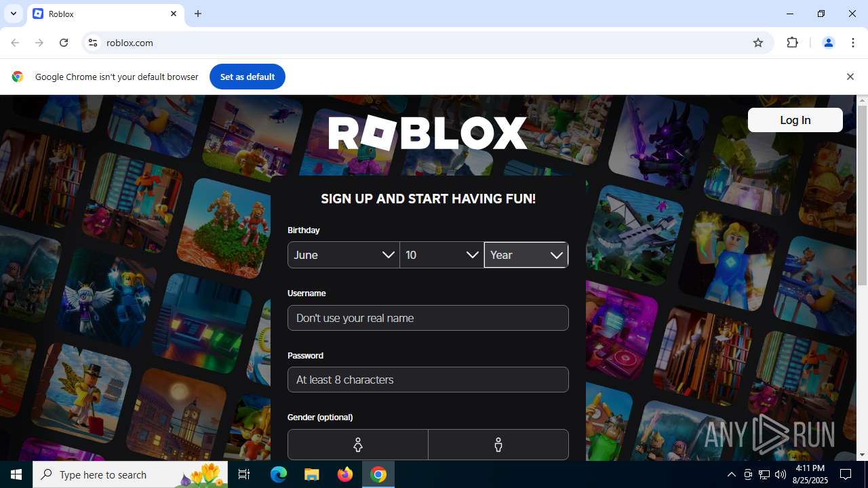Bookmark this page with the star icon
This screenshot has width=868, height=488.
758,43
